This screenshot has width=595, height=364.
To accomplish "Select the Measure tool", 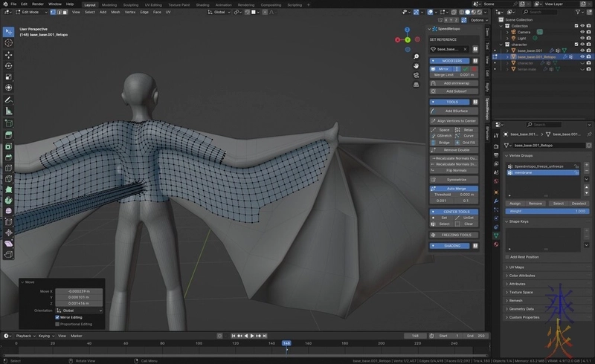I will pyautogui.click(x=9, y=111).
